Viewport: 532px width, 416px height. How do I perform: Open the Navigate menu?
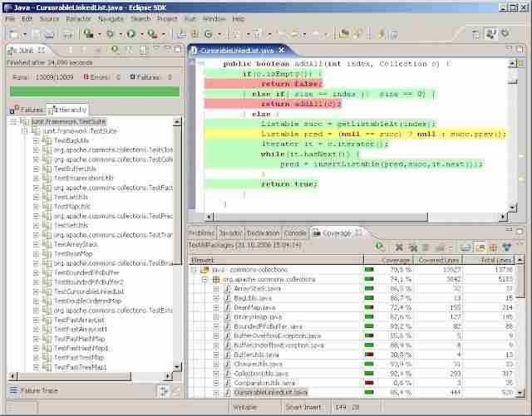[x=111, y=18]
